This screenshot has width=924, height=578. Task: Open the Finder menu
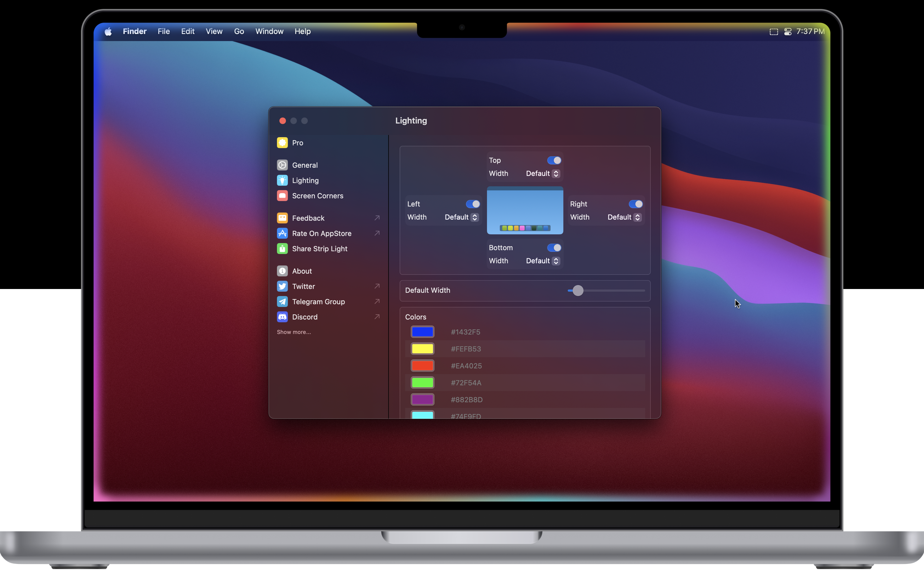point(135,31)
